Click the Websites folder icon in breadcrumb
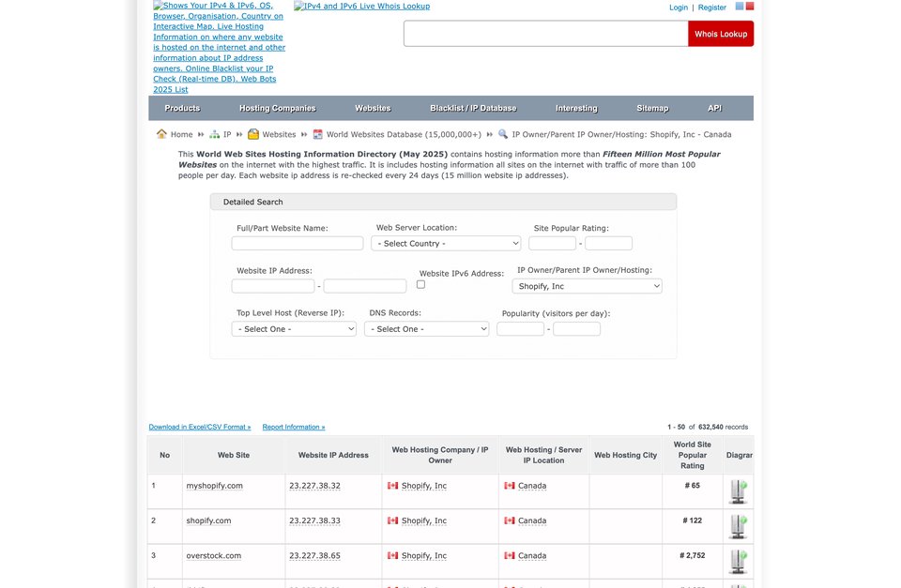 pos(252,134)
